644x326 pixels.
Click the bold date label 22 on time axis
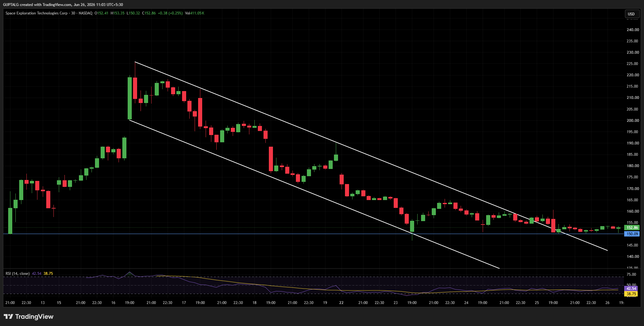point(341,303)
